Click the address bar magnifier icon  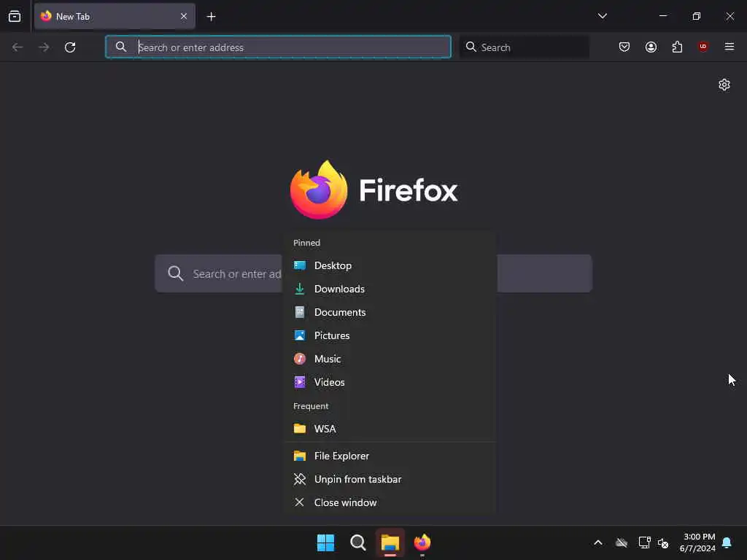pyautogui.click(x=121, y=47)
